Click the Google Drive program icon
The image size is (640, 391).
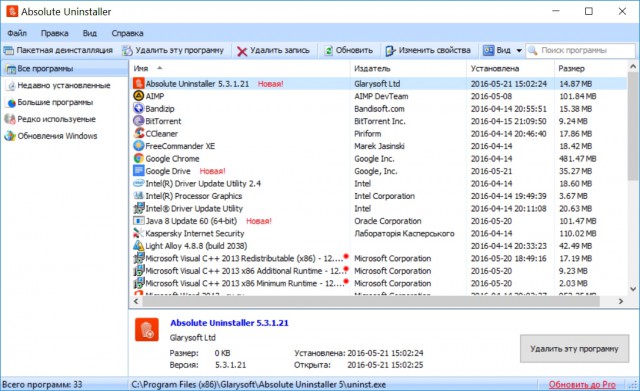click(139, 171)
